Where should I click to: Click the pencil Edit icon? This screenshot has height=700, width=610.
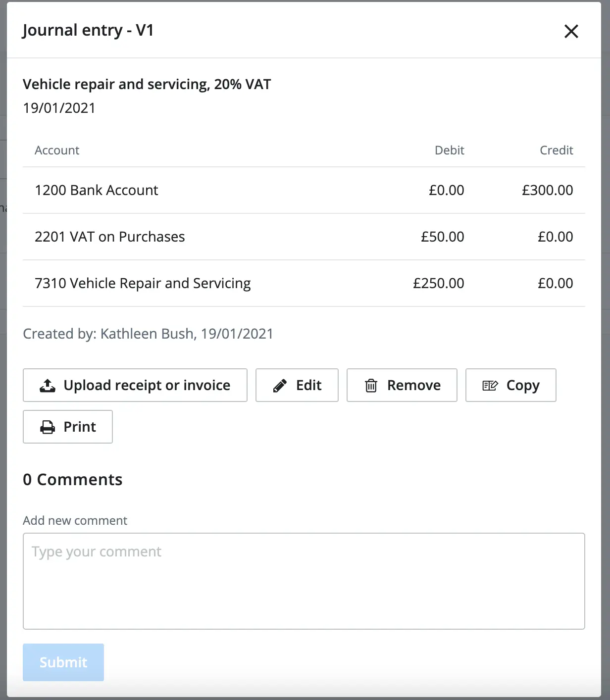pyautogui.click(x=280, y=386)
